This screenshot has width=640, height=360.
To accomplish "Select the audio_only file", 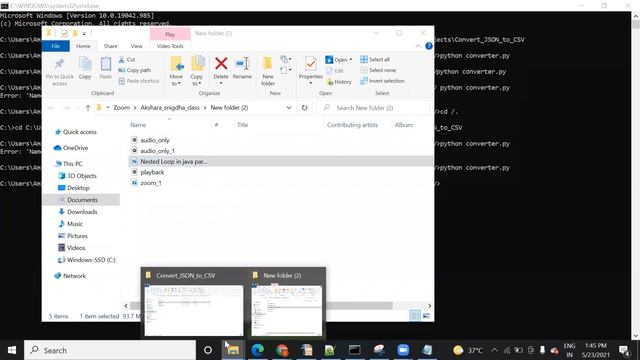I will click(x=155, y=140).
